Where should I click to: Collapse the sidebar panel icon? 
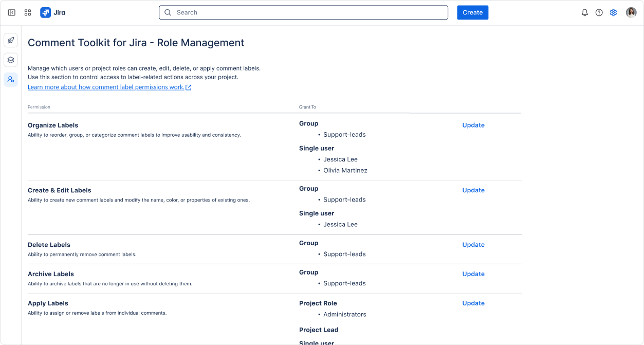[12, 12]
